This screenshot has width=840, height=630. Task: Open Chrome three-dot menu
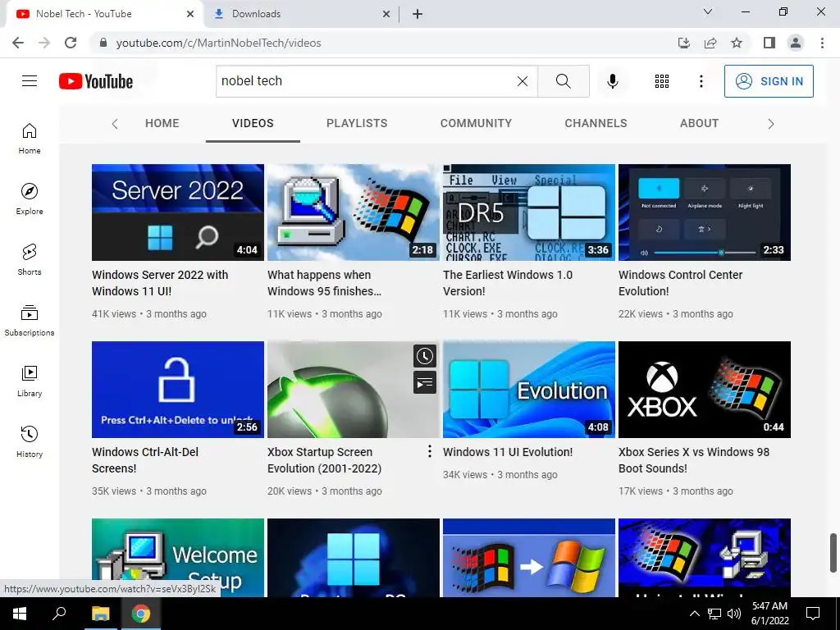822,43
